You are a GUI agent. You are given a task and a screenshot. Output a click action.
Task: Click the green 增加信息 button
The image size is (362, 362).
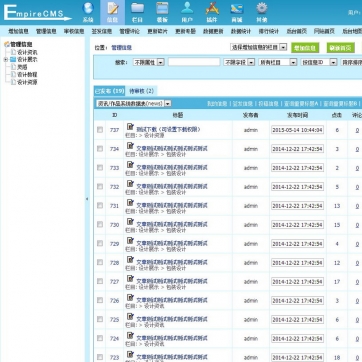[x=305, y=48]
